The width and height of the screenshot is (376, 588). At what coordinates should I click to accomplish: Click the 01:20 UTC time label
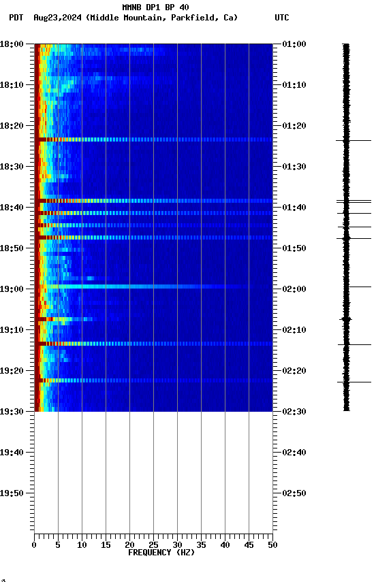click(x=294, y=126)
